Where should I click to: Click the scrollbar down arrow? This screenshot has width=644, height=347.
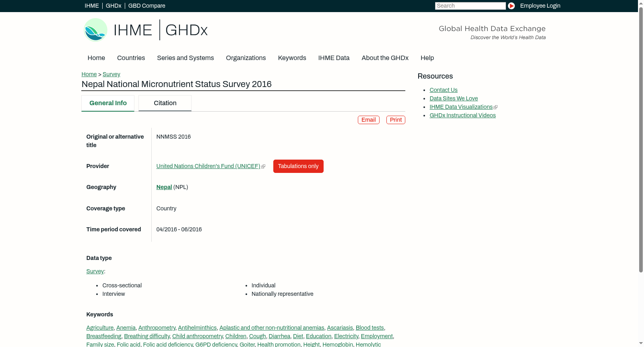click(641, 343)
